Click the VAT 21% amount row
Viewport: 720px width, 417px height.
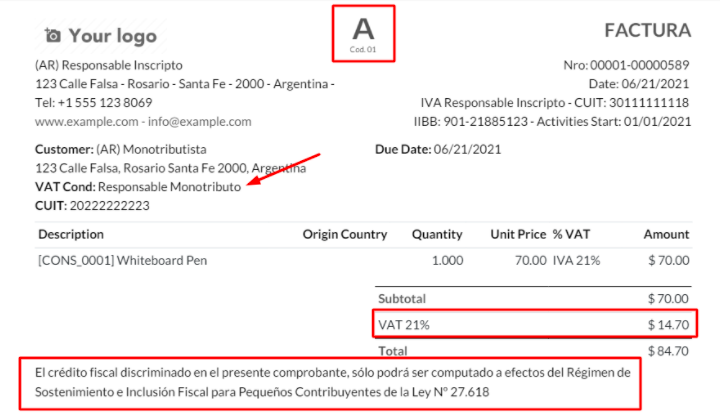pos(534,325)
